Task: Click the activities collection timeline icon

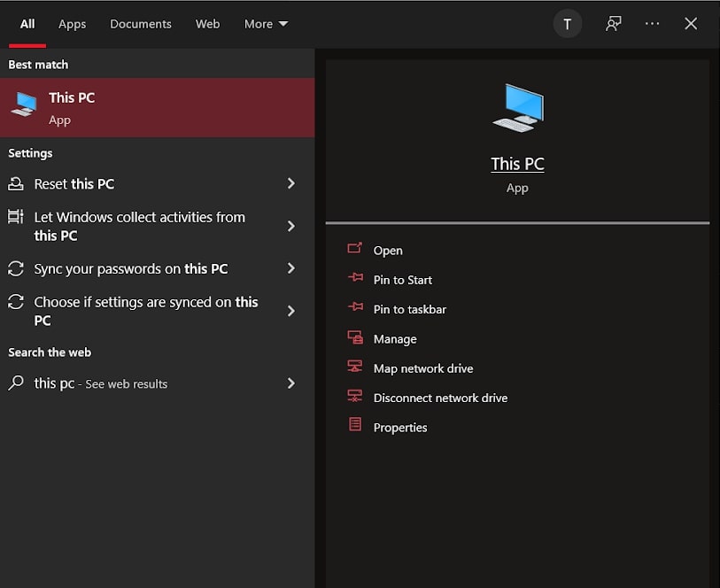Action: (16, 216)
